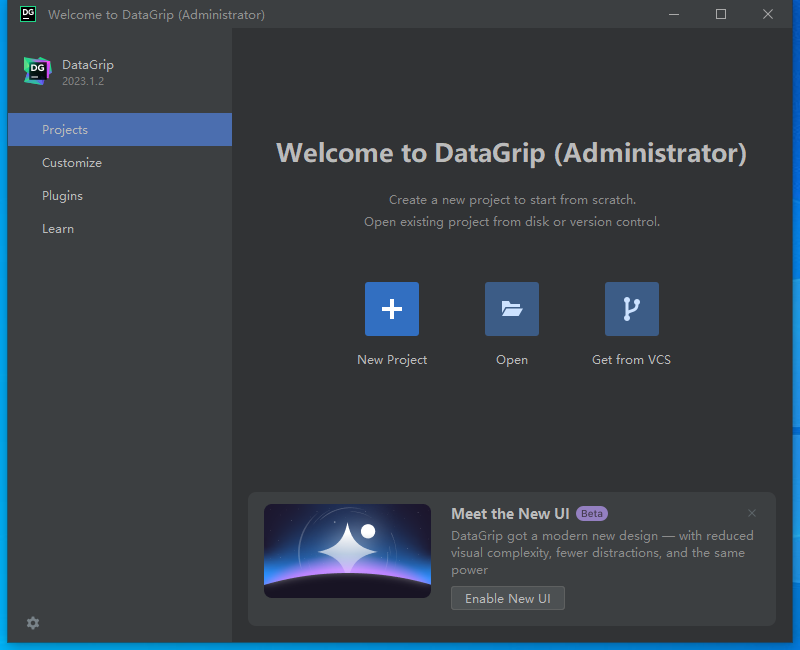
Task: Click the Beta badge next to Meet the New UI
Action: pyautogui.click(x=591, y=513)
